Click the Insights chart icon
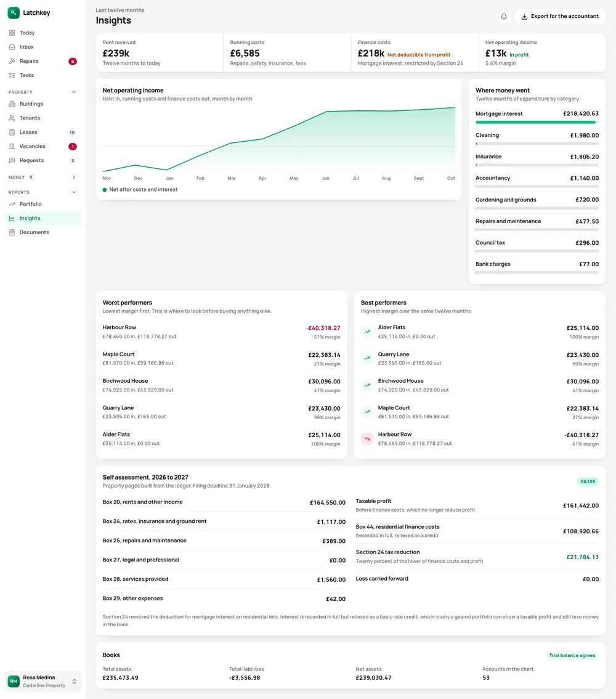Image resolution: width=616 pixels, height=699 pixels. [x=12, y=218]
